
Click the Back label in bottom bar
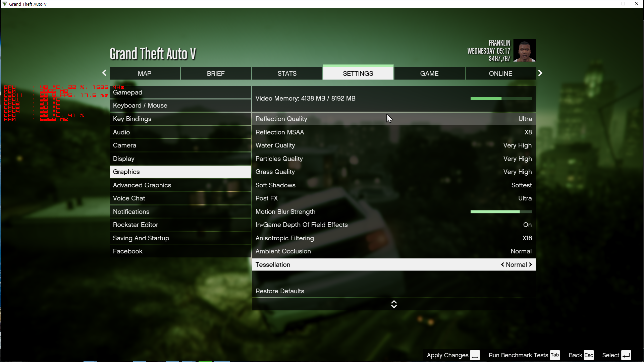[x=575, y=355]
